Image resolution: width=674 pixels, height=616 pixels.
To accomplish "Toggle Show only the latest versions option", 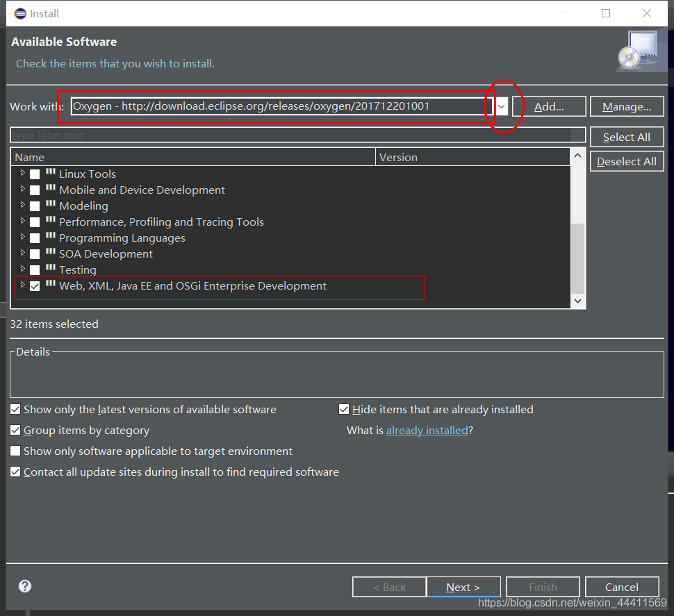I will (15, 409).
